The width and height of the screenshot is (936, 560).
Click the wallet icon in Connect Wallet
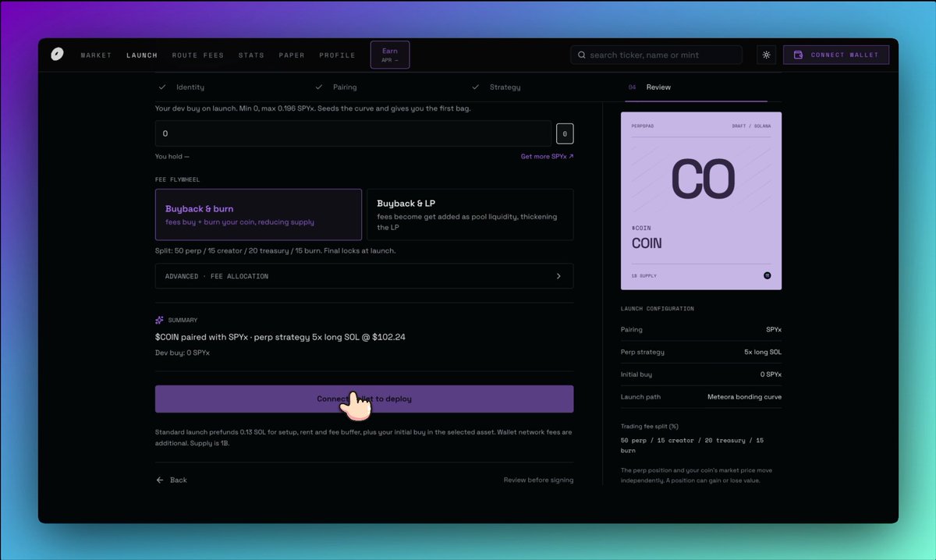pos(798,55)
